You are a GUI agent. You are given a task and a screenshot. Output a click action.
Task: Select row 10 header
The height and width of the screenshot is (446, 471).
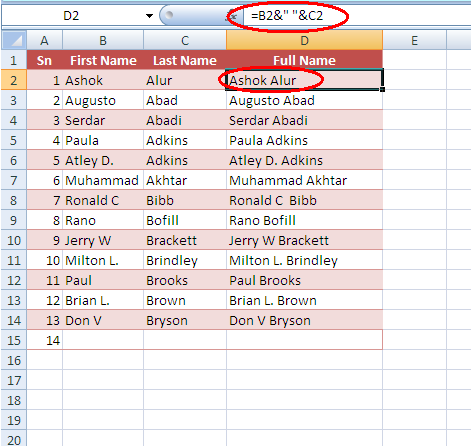[x=14, y=240]
